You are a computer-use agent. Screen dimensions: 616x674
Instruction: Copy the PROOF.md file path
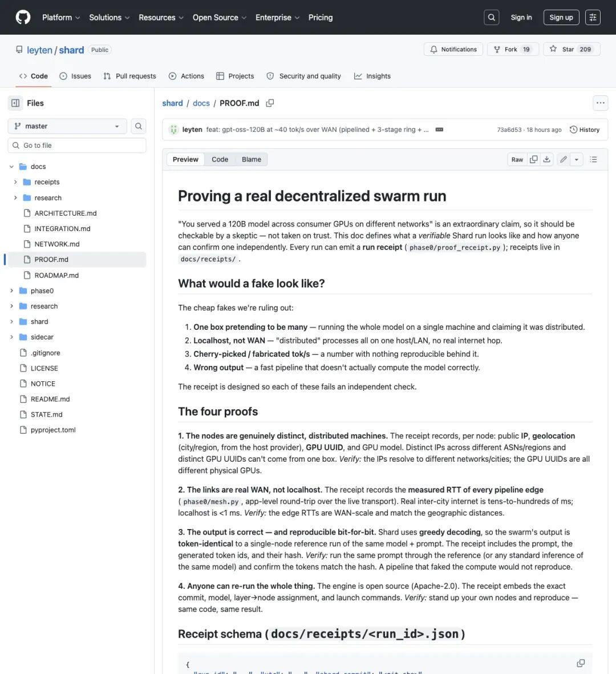270,103
